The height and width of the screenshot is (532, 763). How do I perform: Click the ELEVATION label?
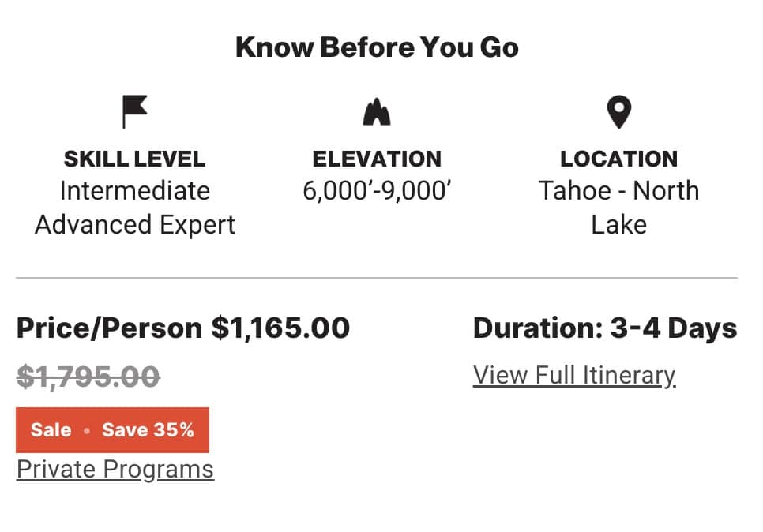tap(377, 159)
